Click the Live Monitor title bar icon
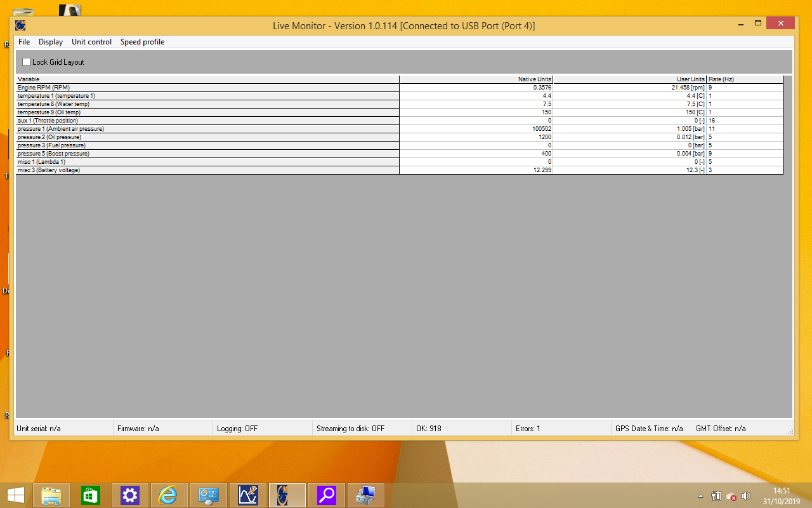Image resolution: width=812 pixels, height=508 pixels. pos(20,26)
